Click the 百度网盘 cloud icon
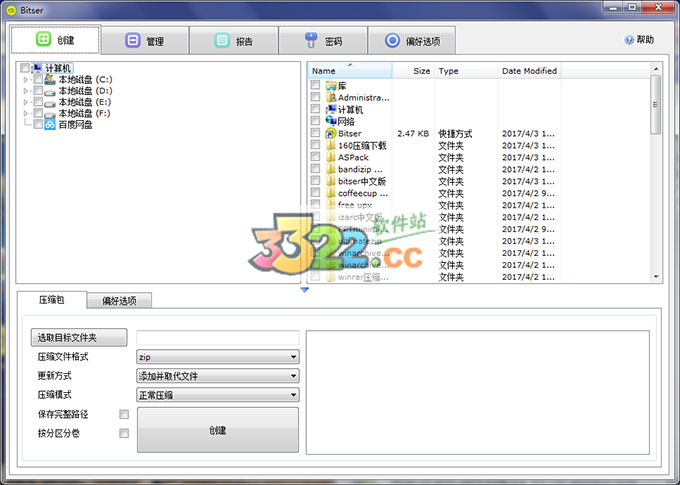 tap(50, 125)
